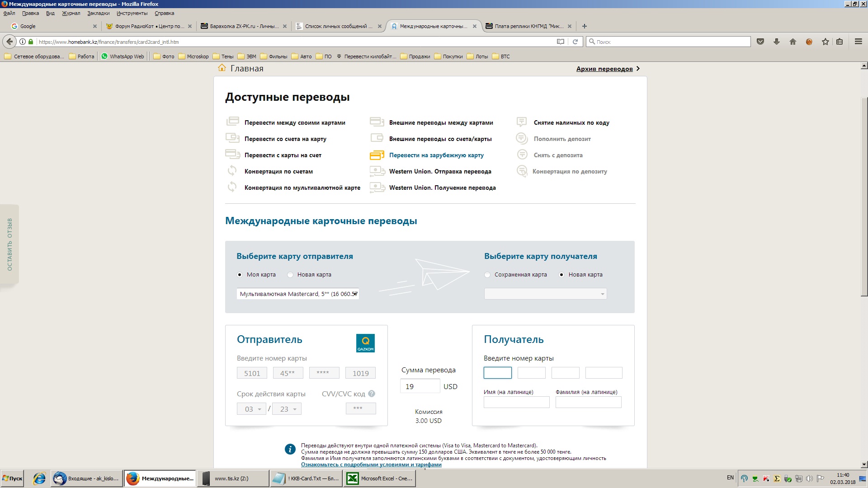Click the CVV/CVC help question icon
Image resolution: width=868 pixels, height=488 pixels.
(372, 394)
